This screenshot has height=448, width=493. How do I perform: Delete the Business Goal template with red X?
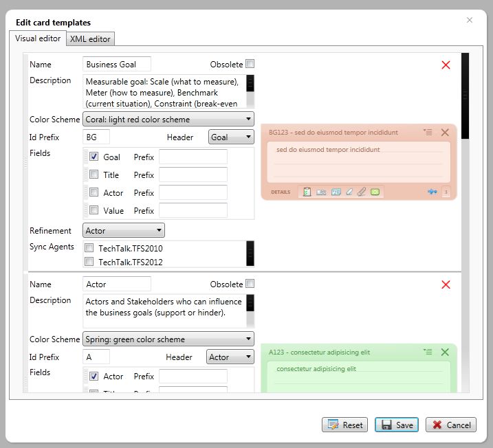(446, 65)
